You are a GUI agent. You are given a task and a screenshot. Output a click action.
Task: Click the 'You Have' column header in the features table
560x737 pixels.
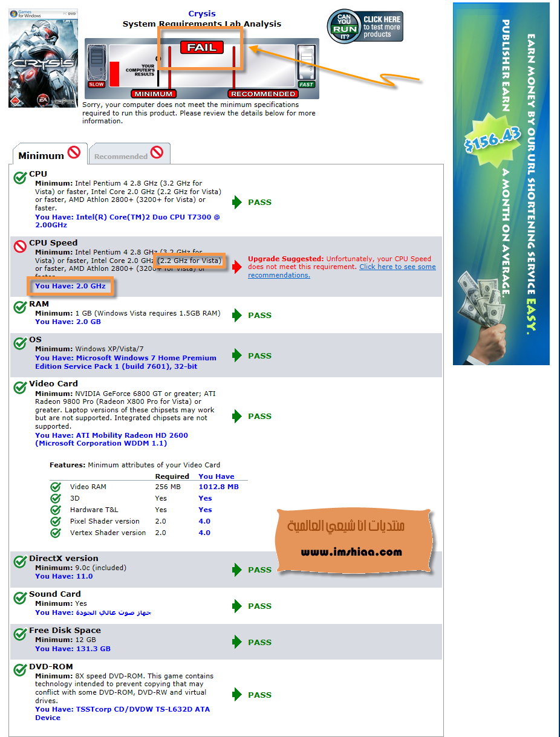click(216, 476)
